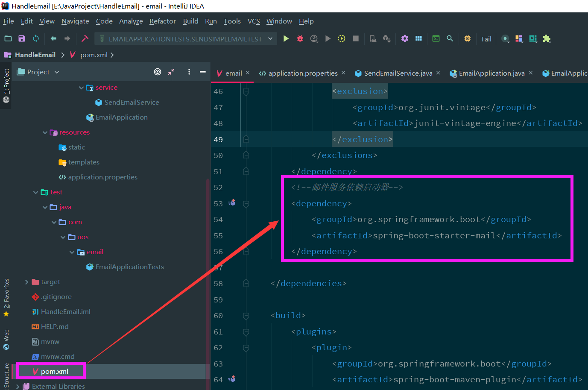Collapse the resources folder
This screenshot has width=588, height=390.
click(45, 132)
